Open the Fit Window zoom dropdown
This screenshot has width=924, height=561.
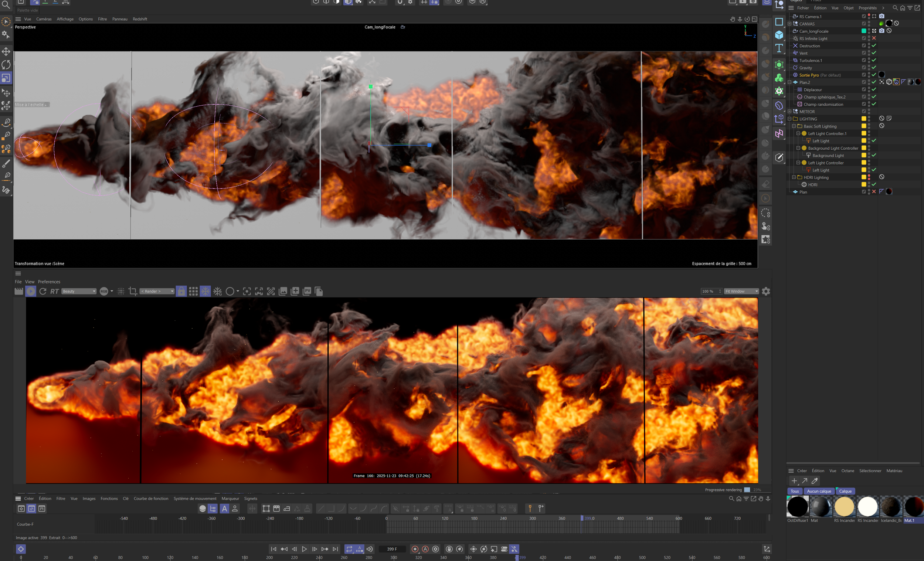pos(741,291)
